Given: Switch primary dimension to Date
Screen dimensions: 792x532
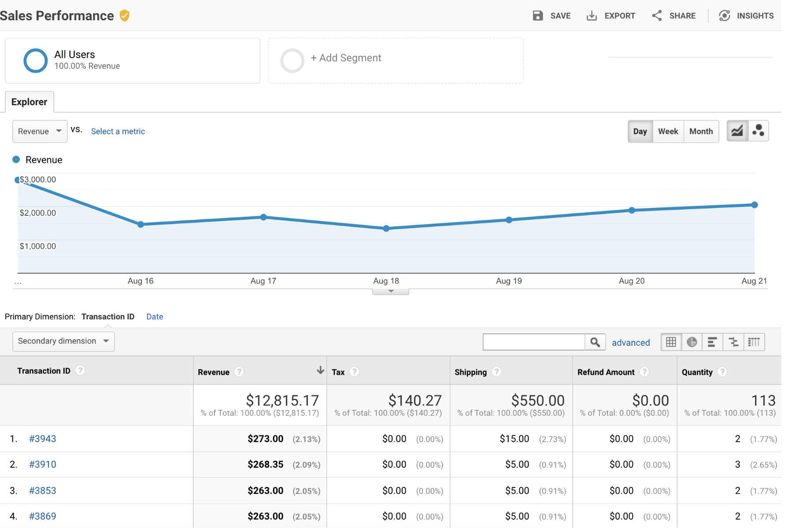Looking at the screenshot, I should click(x=155, y=317).
